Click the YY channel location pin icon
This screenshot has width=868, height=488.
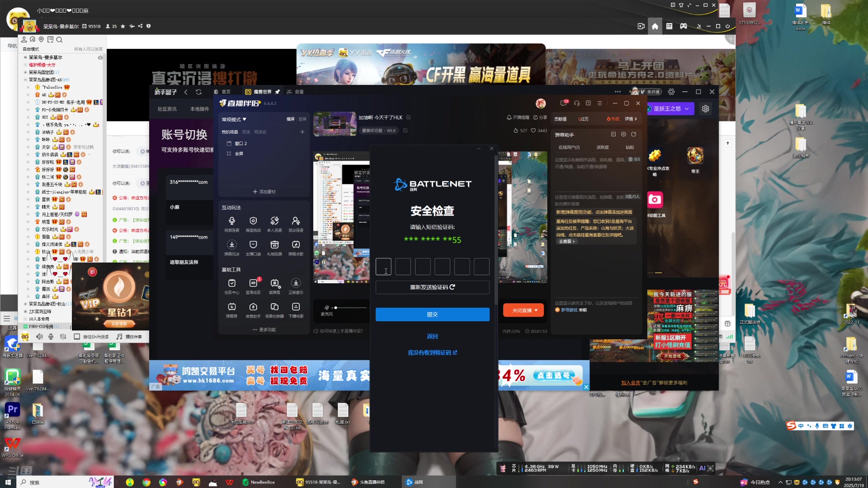[x=41, y=40]
